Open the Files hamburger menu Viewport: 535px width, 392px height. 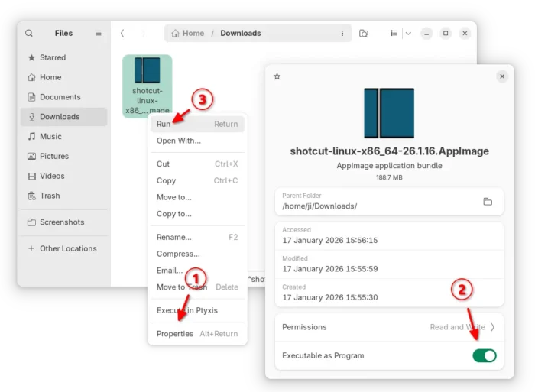(x=99, y=34)
